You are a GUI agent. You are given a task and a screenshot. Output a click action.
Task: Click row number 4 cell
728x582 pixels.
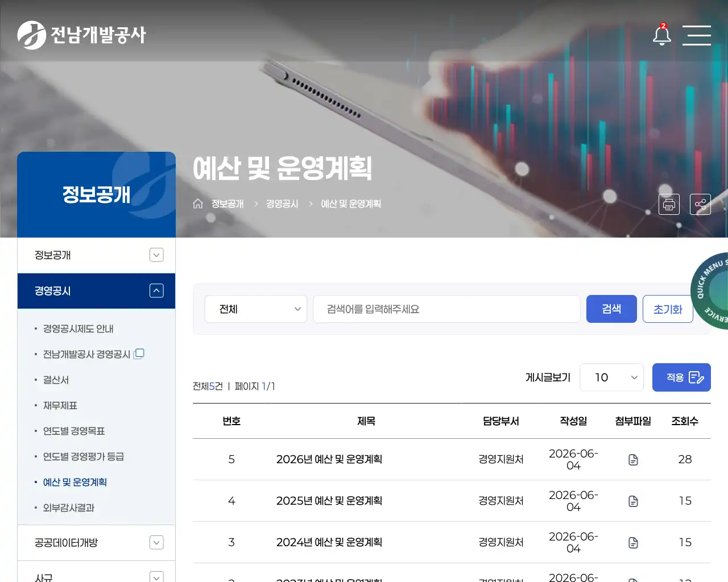pos(231,501)
